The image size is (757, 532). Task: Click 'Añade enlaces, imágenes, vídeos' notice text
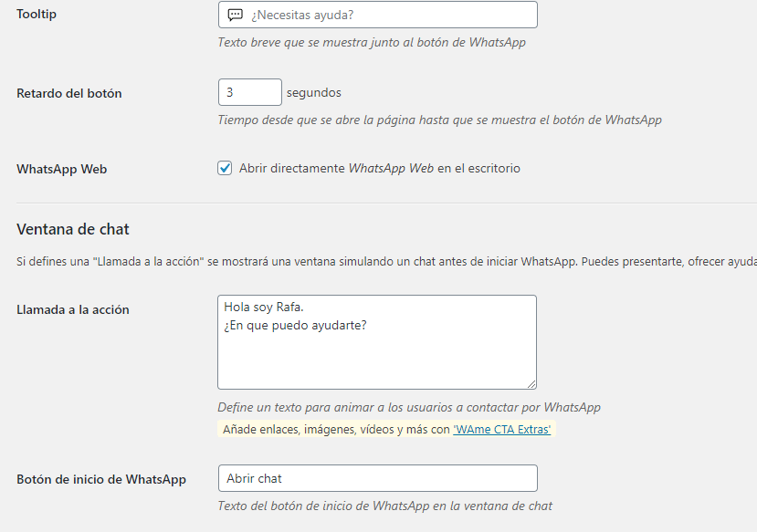[336, 429]
